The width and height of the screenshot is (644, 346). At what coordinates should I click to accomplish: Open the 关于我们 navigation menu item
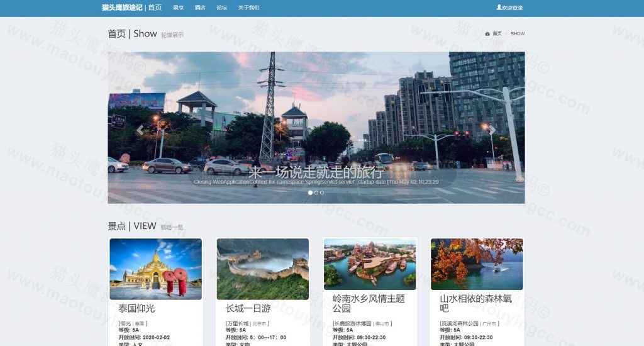249,8
